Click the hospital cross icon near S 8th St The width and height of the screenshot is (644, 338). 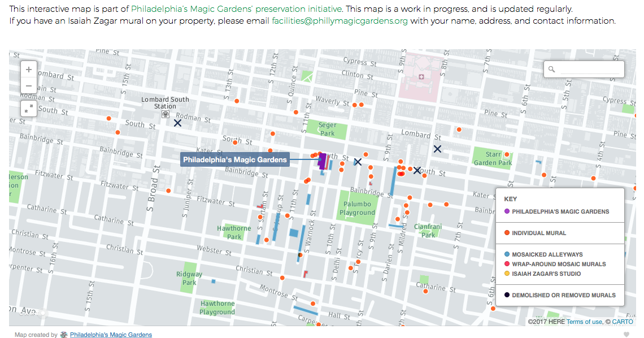point(421,77)
